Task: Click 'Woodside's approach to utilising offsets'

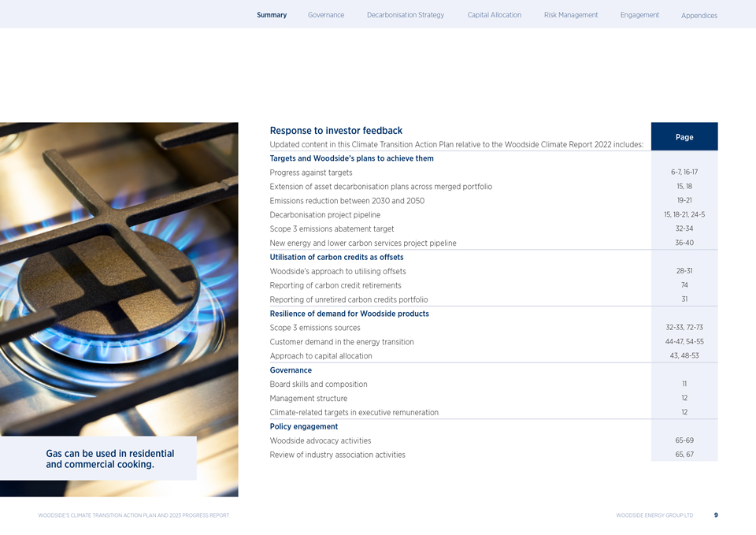Action: click(x=338, y=271)
